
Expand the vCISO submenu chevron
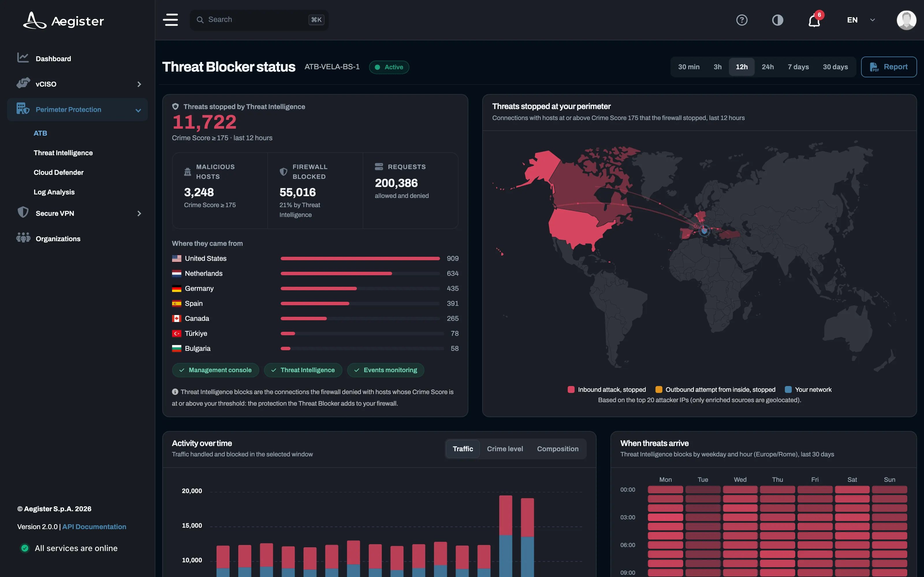tap(139, 84)
